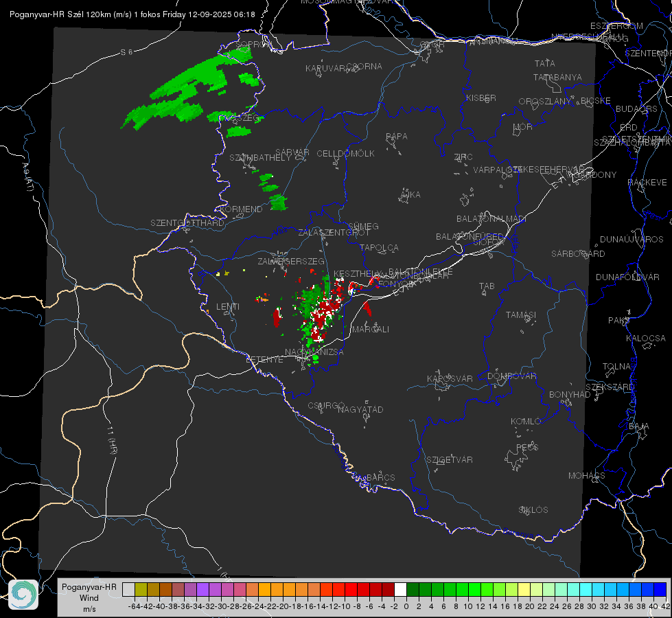672x618 pixels.
Task: Click the S 6 road label
Action: coord(126,52)
